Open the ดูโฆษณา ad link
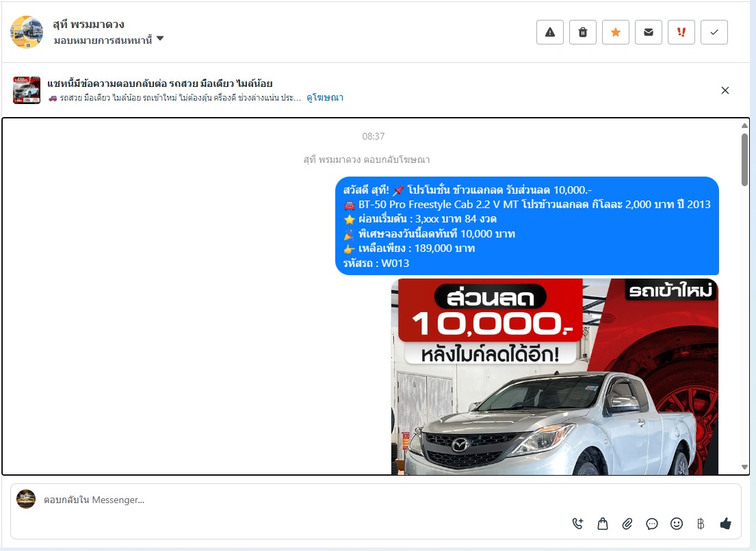 click(324, 98)
